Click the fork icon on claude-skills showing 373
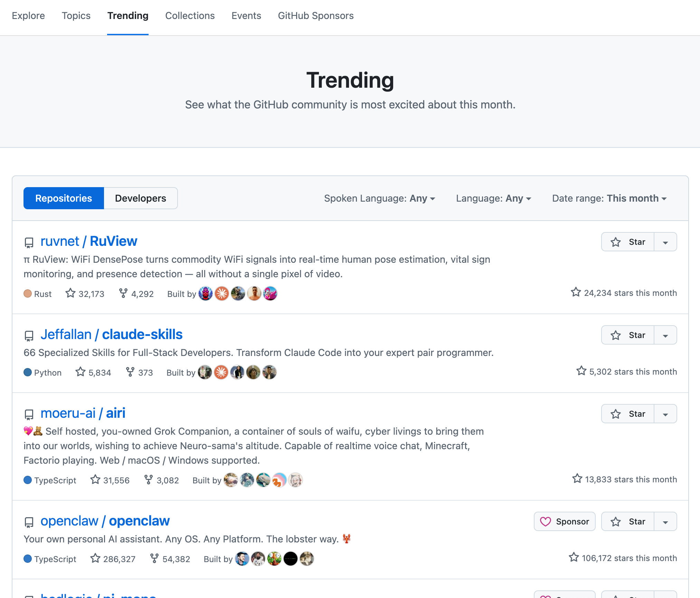Viewport: 700px width, 598px height. (130, 372)
